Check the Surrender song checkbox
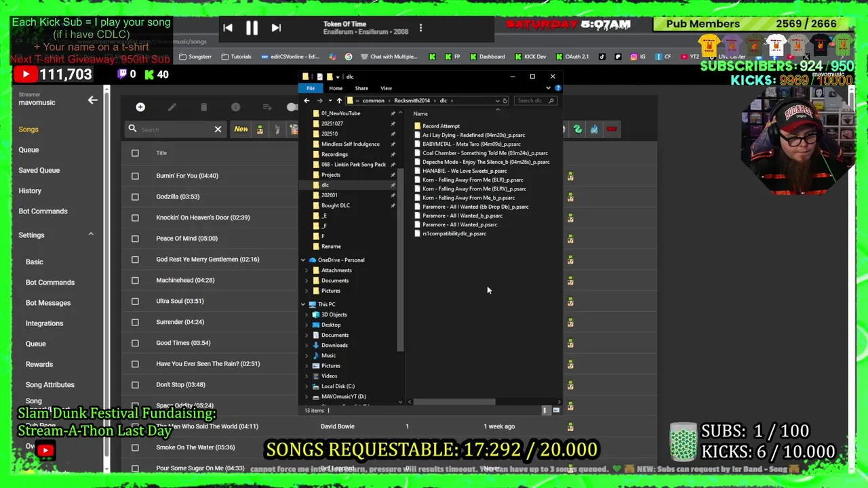Image resolution: width=868 pixels, height=488 pixels. coord(135,322)
